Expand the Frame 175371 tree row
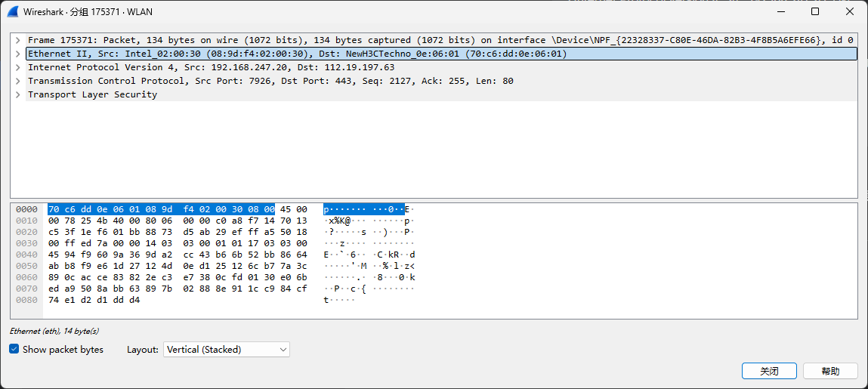The image size is (868, 389). [18, 40]
